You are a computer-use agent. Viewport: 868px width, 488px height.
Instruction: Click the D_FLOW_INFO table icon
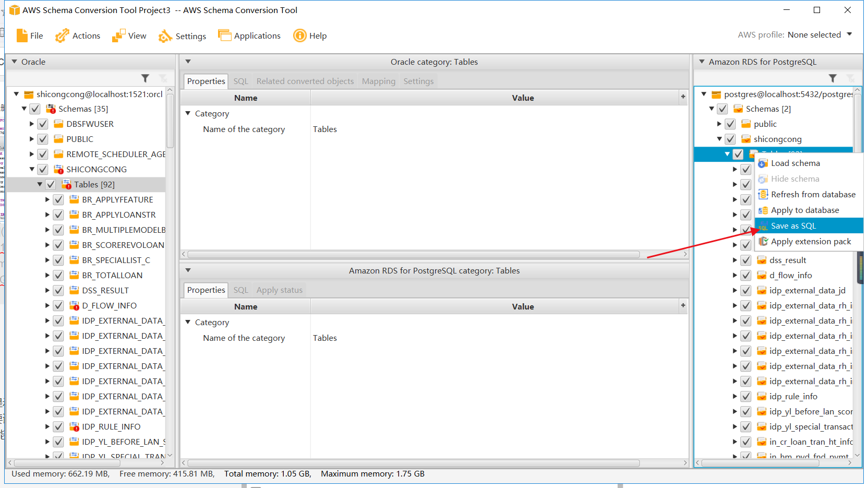tap(75, 306)
